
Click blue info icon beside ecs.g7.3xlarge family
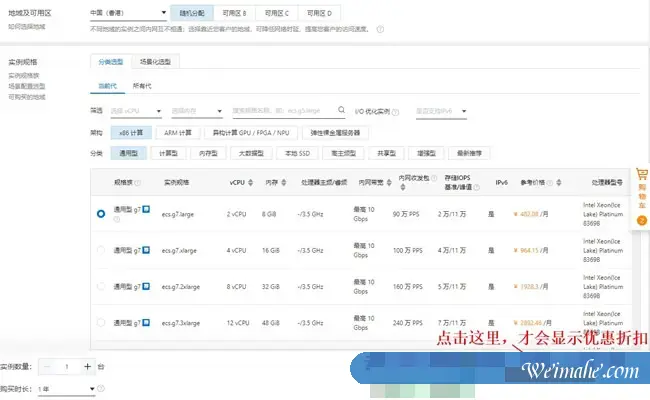146,324
